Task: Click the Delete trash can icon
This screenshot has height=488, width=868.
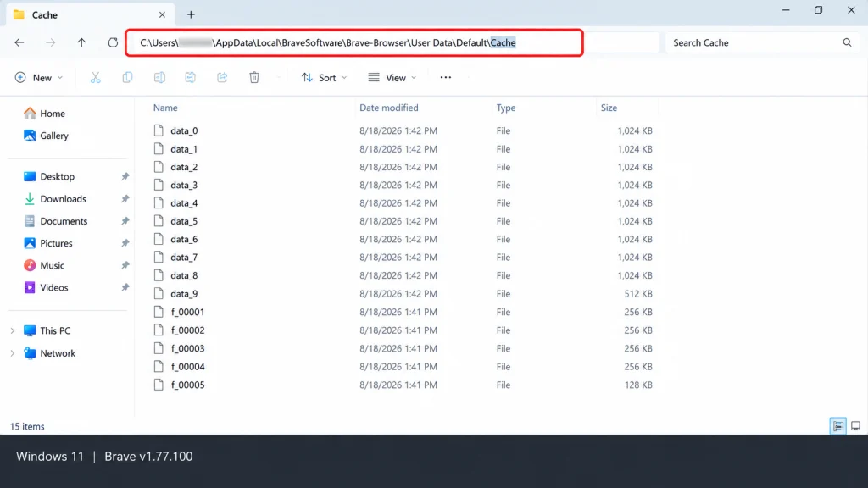Action: [254, 77]
